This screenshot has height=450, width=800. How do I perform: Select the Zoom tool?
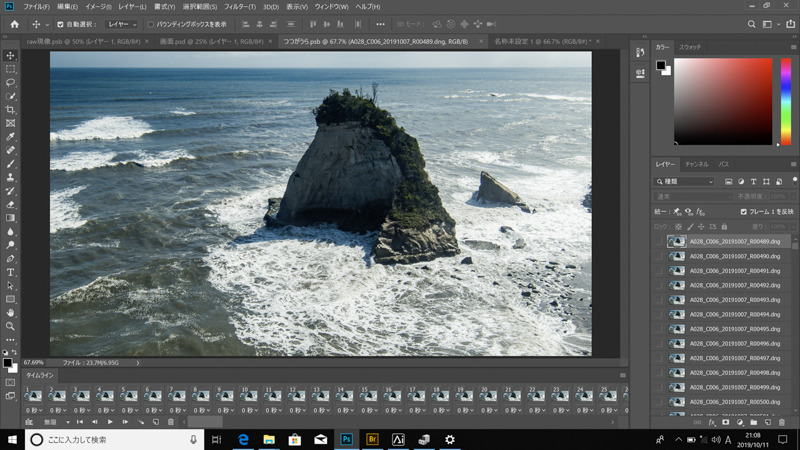[11, 326]
